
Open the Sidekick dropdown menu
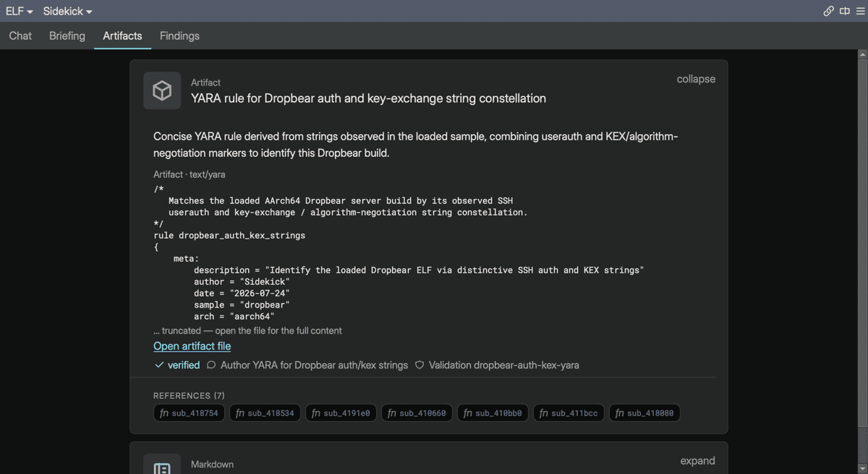click(x=67, y=12)
